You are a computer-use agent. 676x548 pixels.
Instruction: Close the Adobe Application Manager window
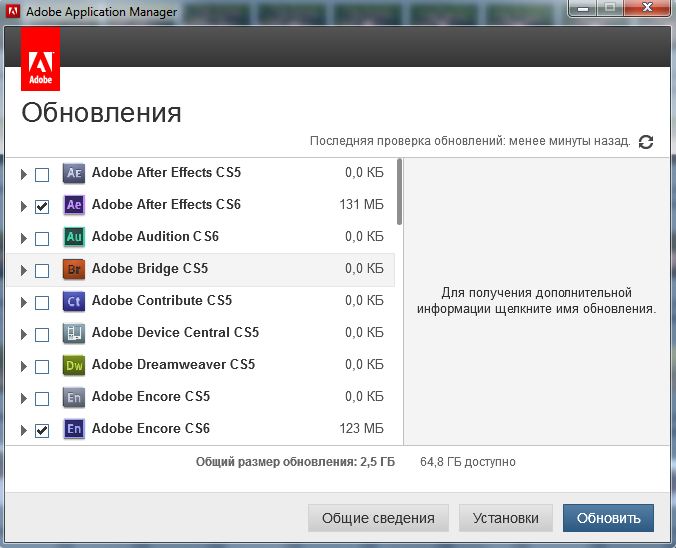coord(647,7)
